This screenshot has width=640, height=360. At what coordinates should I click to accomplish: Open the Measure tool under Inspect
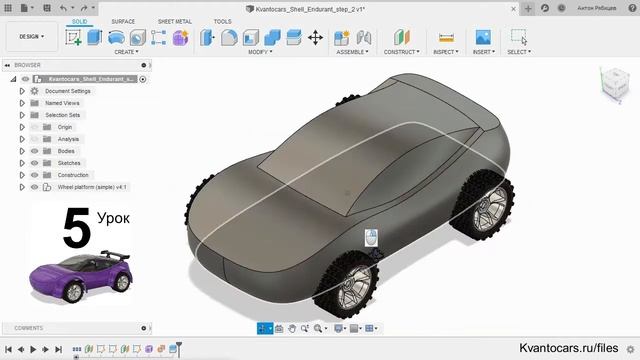click(446, 38)
